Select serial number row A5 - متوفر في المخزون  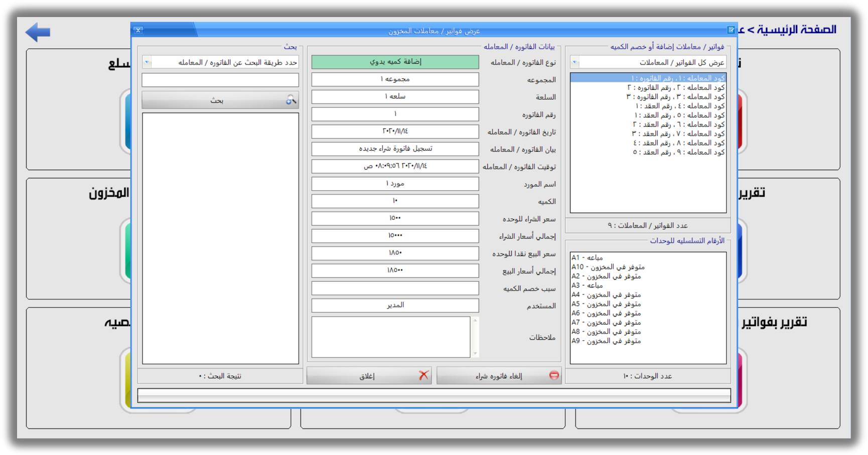(x=648, y=304)
